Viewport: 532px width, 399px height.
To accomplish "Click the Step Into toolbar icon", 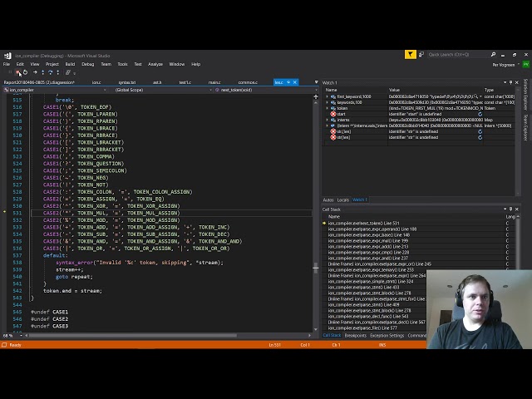I will click(42, 72).
